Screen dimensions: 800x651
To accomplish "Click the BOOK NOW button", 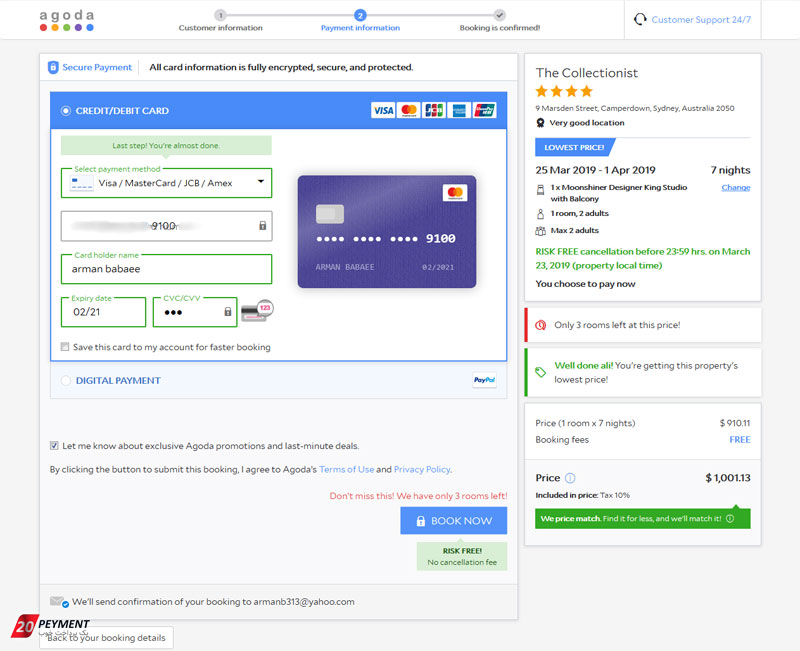I will click(454, 520).
